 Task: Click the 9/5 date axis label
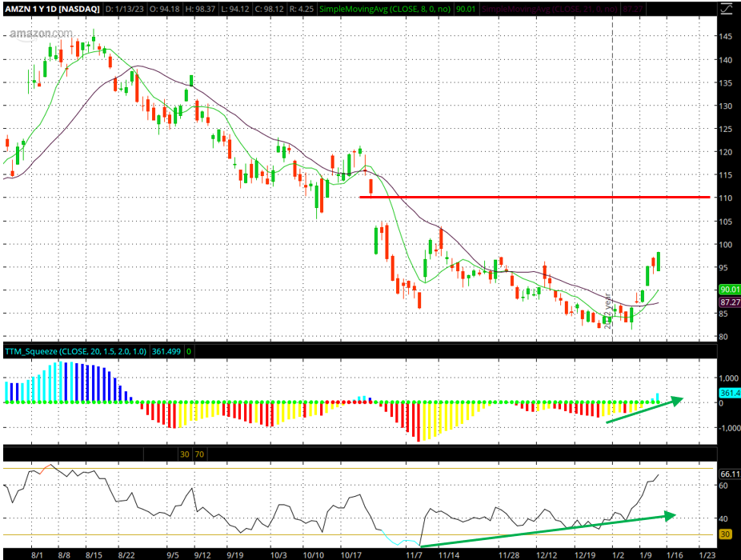[x=173, y=555]
